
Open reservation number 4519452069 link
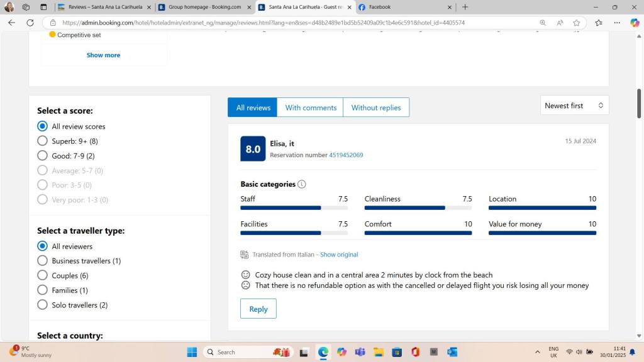[x=345, y=155]
